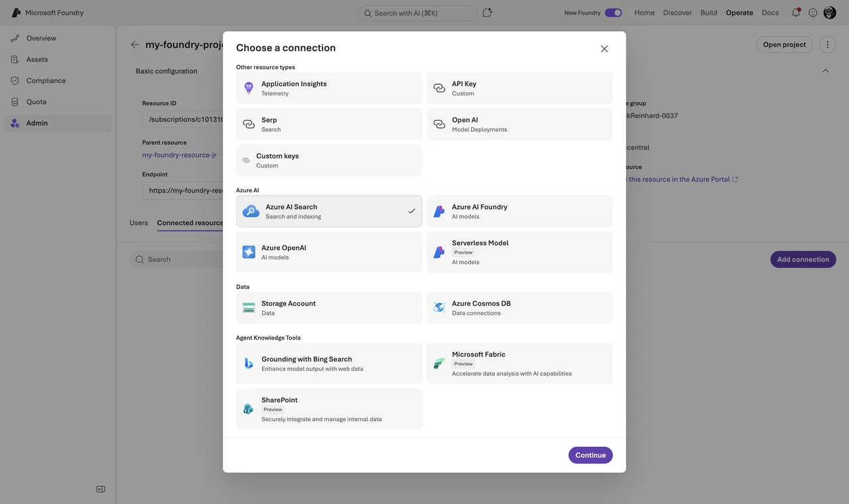Click the AI chat icon beside search
Screen dimensions: 849x504
click(x=488, y=13)
